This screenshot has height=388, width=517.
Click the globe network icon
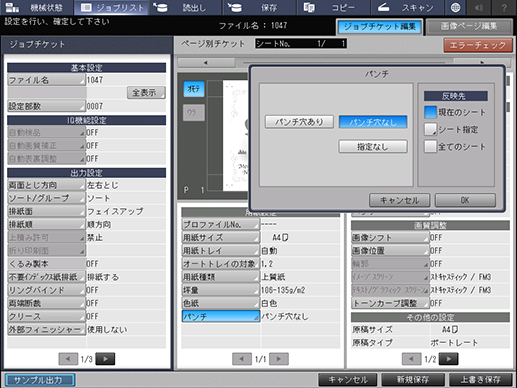pos(455,7)
